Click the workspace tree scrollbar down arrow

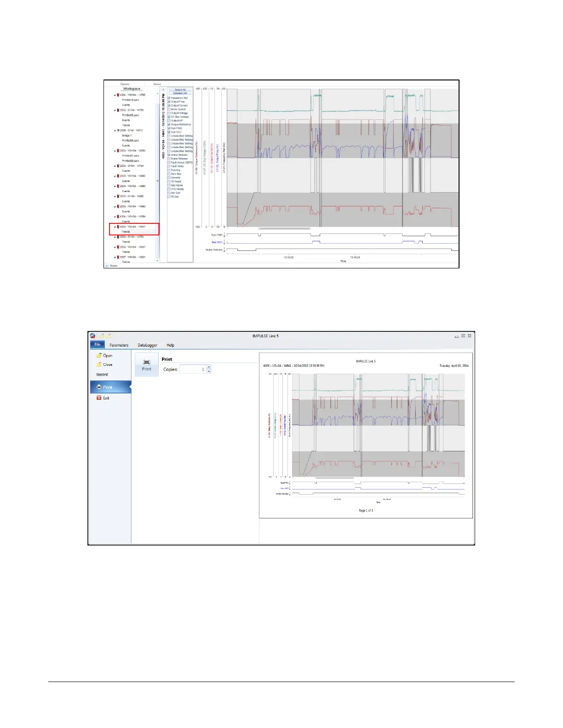click(x=157, y=261)
